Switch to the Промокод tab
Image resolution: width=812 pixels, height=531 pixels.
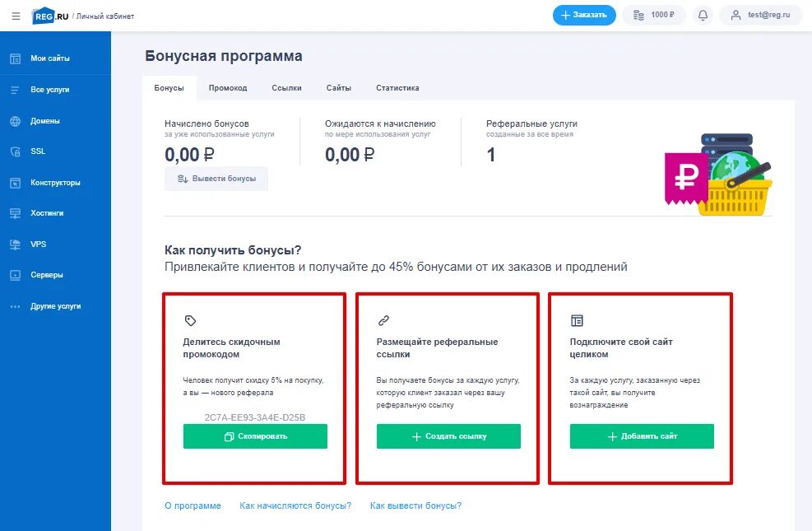(228, 88)
